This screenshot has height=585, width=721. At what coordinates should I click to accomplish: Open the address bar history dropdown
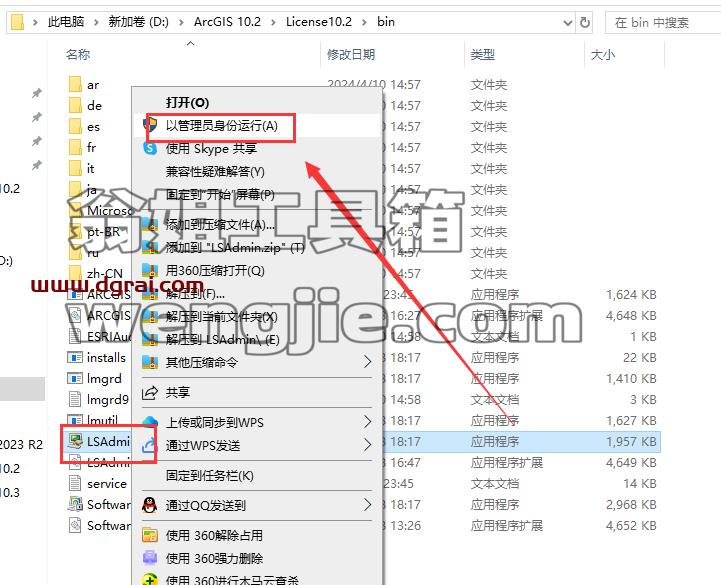[x=568, y=22]
